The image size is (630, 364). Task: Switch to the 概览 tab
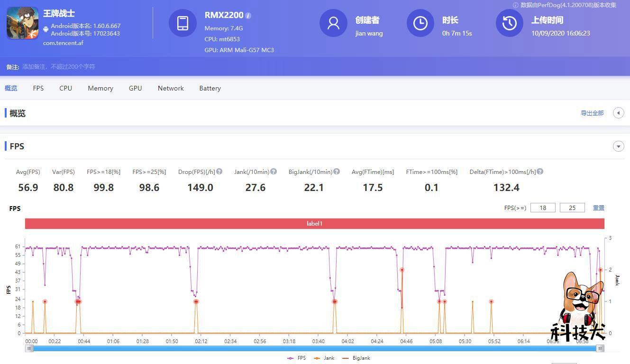[11, 88]
